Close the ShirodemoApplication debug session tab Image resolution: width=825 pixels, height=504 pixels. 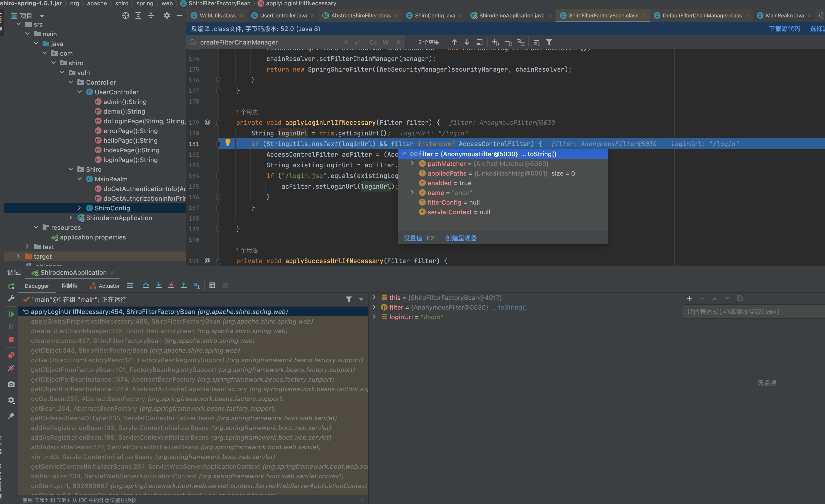[x=112, y=272]
